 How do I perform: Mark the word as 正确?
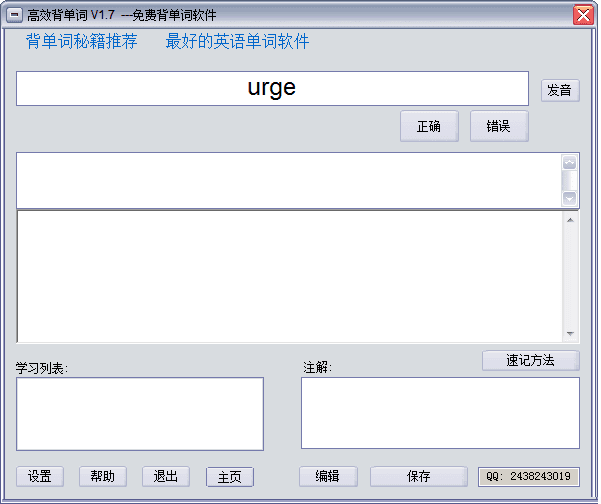click(x=429, y=126)
